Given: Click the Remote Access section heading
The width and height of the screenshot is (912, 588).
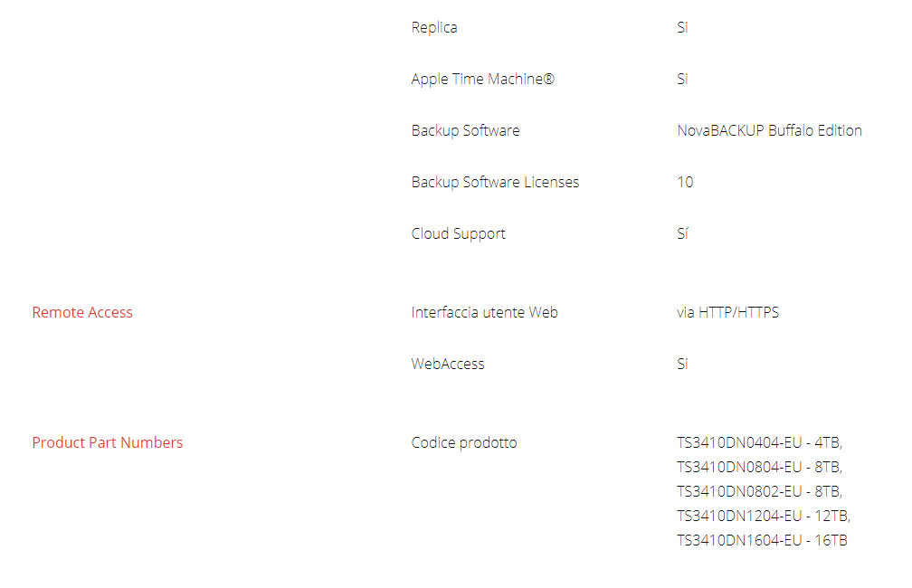Looking at the screenshot, I should tap(82, 312).
